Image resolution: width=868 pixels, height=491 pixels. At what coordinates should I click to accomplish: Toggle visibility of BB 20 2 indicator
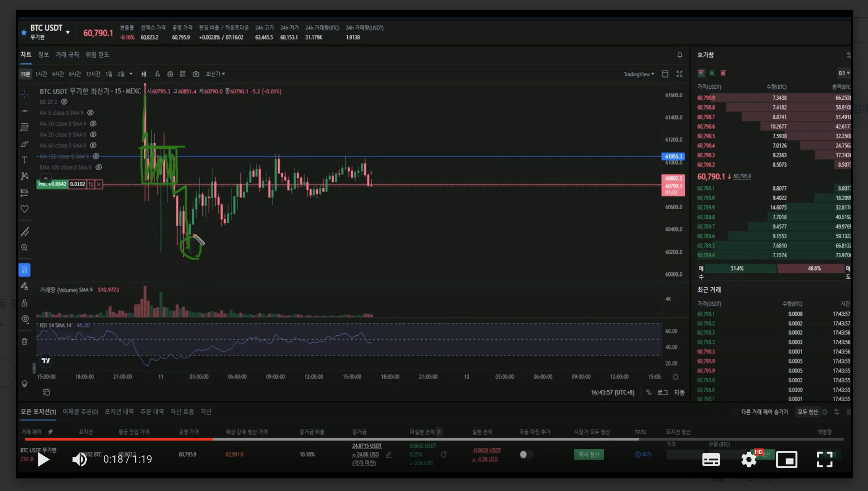pyautogui.click(x=64, y=102)
